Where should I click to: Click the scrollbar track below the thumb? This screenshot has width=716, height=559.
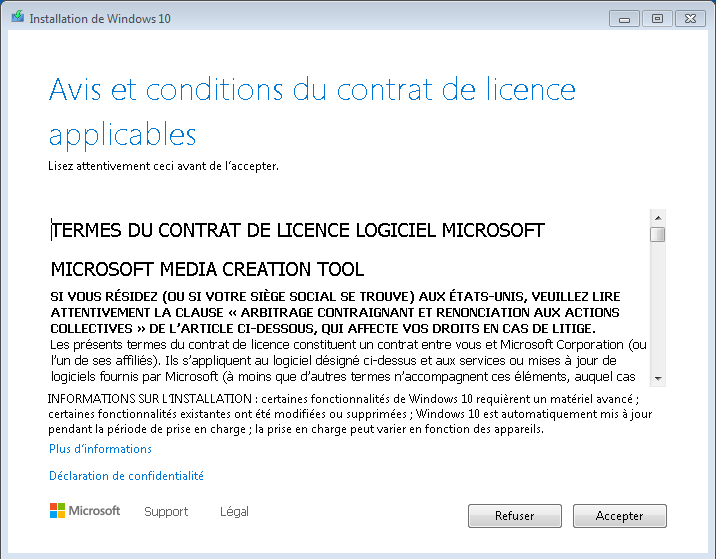pos(658,306)
